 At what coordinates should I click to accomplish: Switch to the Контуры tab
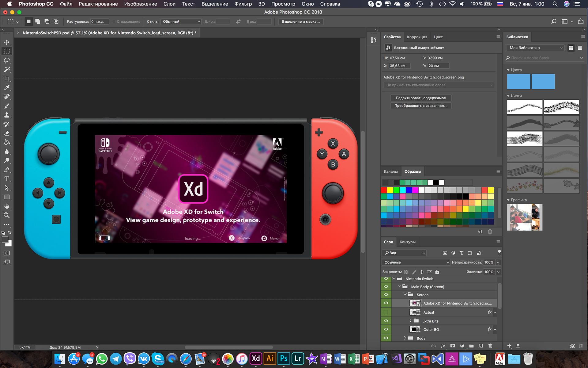click(407, 242)
